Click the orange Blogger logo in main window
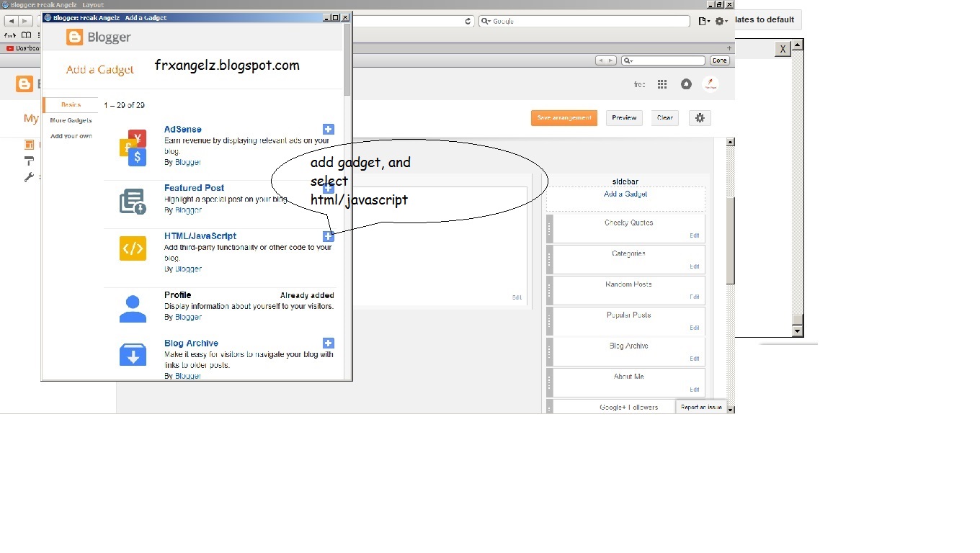Image resolution: width=980 pixels, height=553 pixels. 24,84
